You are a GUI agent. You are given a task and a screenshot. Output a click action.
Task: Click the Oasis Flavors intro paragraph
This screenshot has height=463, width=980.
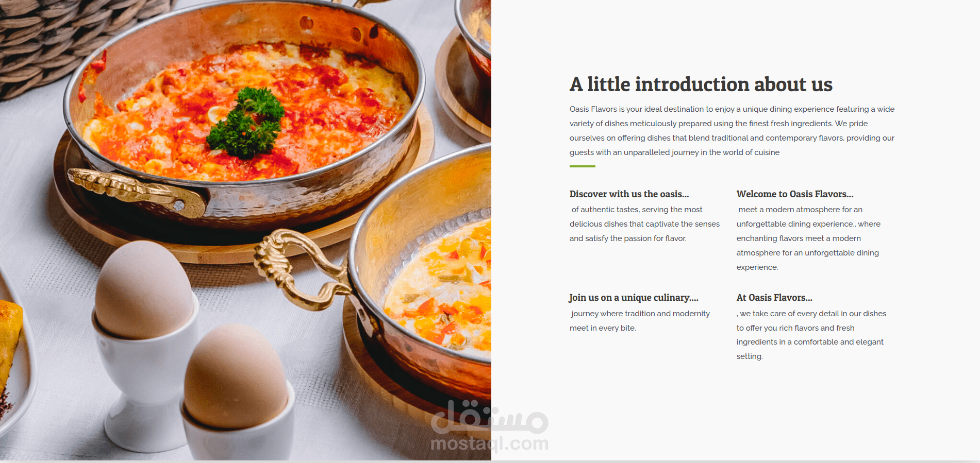point(732,131)
